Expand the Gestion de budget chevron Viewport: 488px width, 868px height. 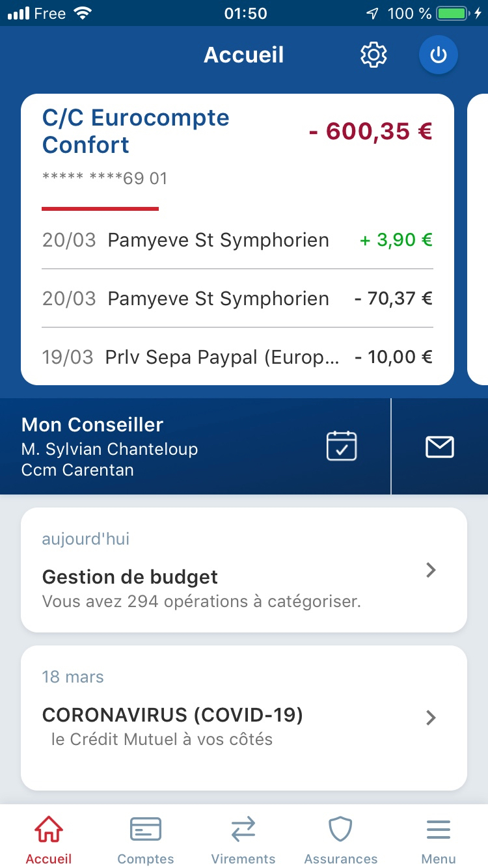point(430,571)
